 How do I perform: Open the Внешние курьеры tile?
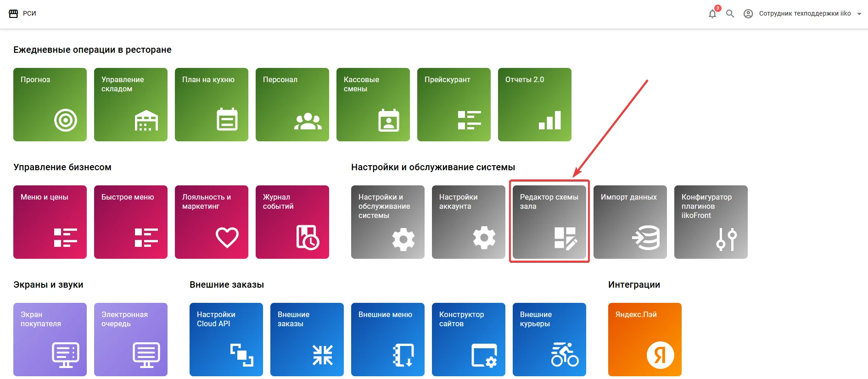tap(549, 340)
